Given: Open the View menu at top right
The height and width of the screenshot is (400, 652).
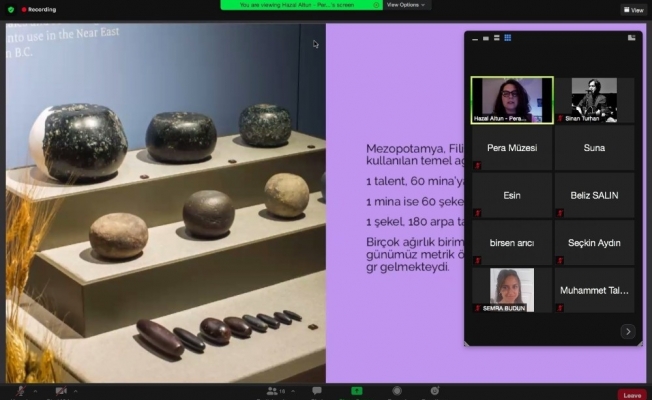Looking at the screenshot, I should click(x=632, y=9).
